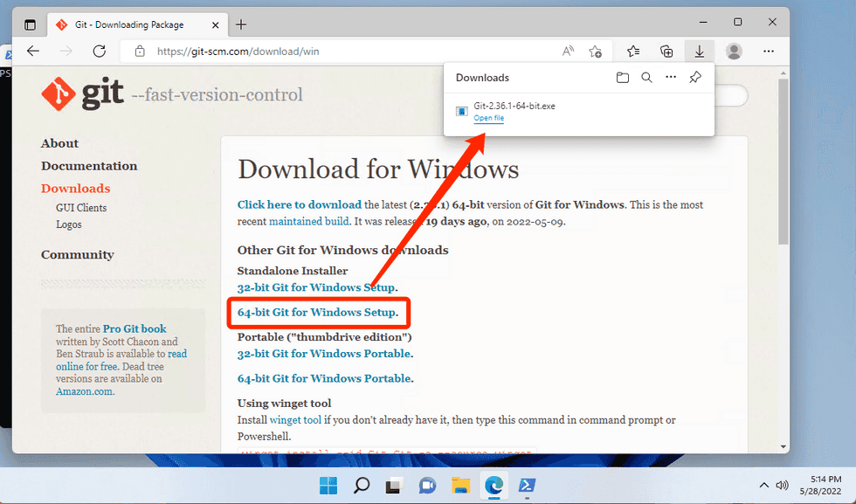Open more options in Downloads panel

(671, 78)
